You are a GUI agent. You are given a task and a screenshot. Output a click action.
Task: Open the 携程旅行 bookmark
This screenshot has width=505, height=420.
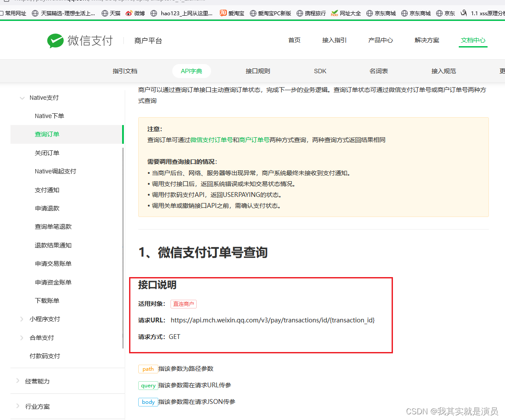point(311,13)
